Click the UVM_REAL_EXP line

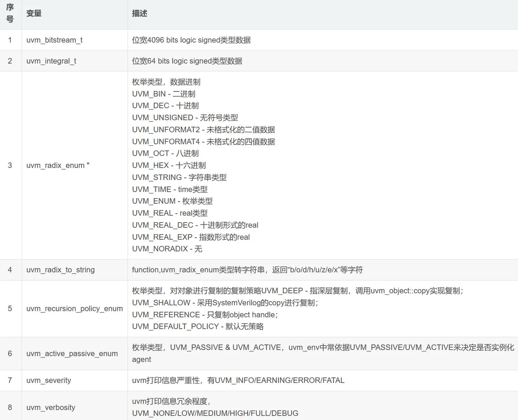(191, 237)
